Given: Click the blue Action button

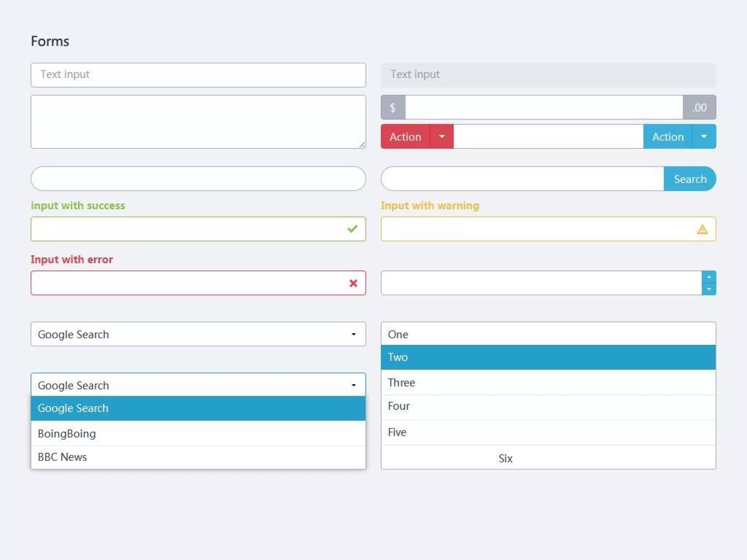Looking at the screenshot, I should pos(667,137).
